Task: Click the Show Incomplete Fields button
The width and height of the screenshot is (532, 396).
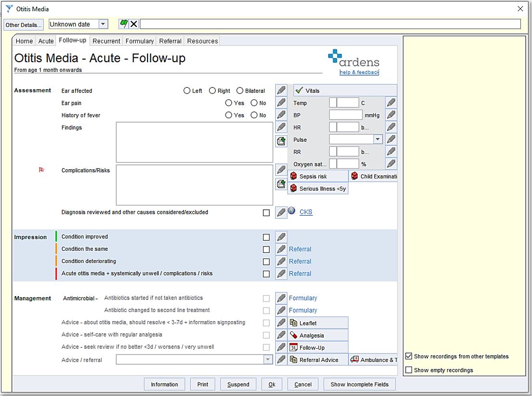Action: coord(359,384)
